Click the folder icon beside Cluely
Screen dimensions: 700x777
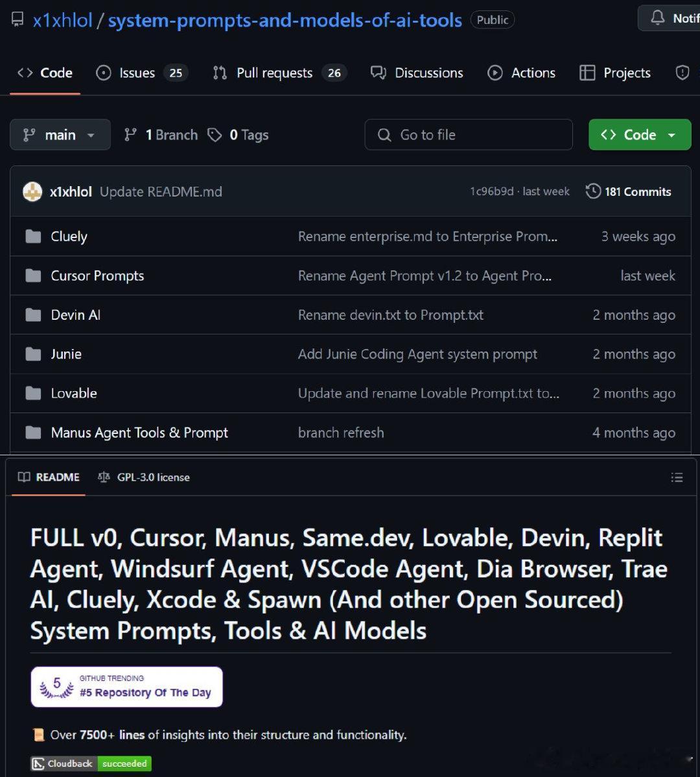click(x=33, y=236)
